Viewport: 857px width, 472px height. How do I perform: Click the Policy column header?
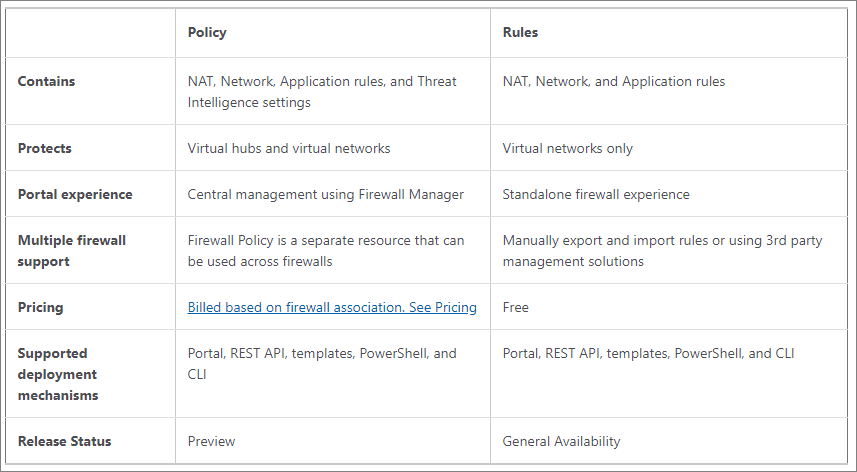click(207, 32)
